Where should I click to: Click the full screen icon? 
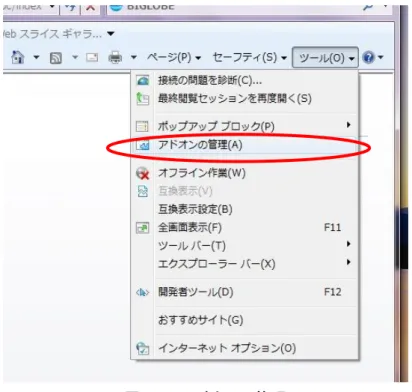pos(143,228)
